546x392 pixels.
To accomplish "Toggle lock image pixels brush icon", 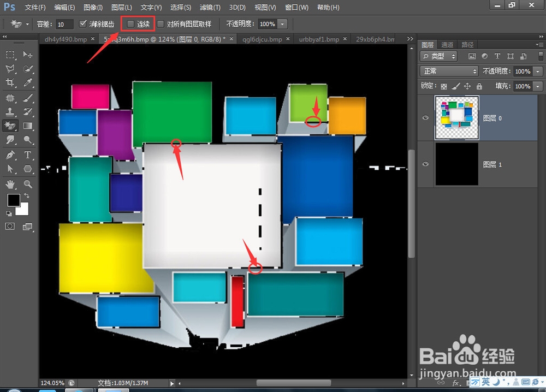I will tap(455, 86).
